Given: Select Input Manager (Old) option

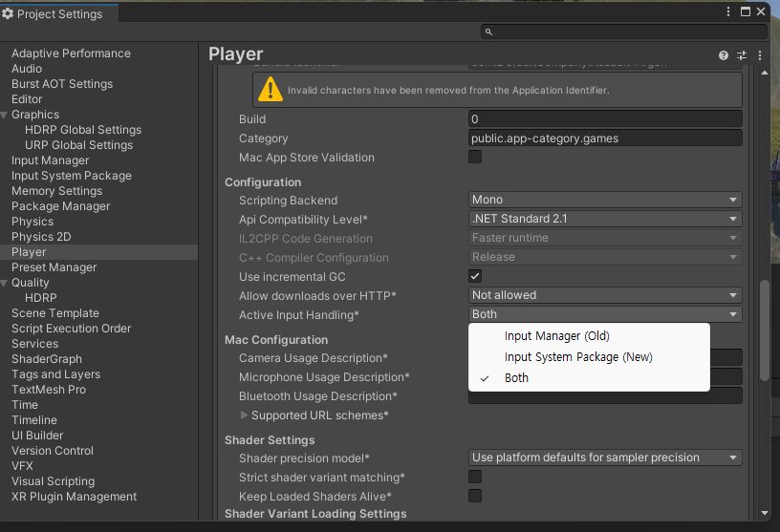Looking at the screenshot, I should pyautogui.click(x=556, y=336).
